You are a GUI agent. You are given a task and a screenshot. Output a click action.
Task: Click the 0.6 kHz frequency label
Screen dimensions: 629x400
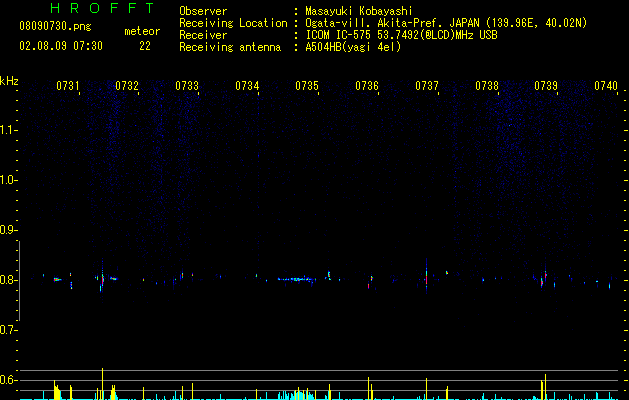(8, 380)
